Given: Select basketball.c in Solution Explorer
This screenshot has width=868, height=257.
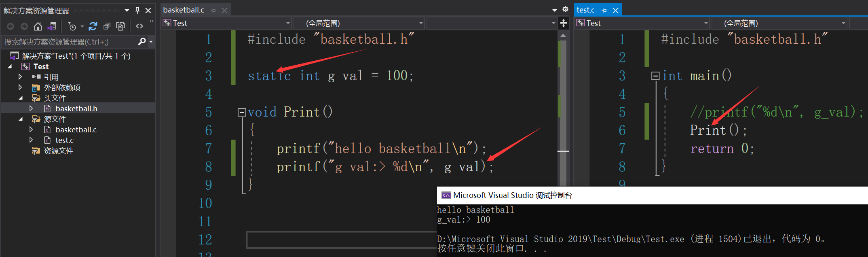Looking at the screenshot, I should coord(76,130).
